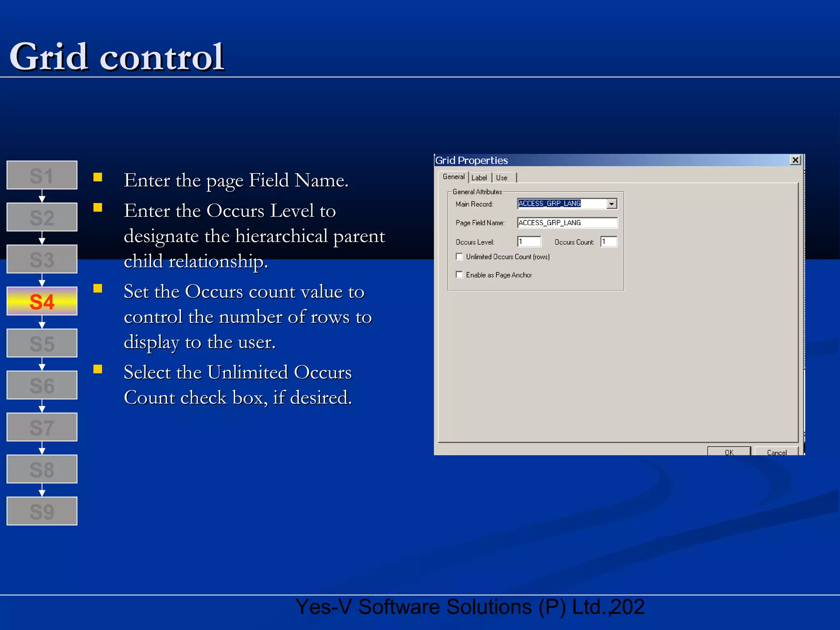Click 'Enter the Occurs Level to' bullet text
The width and height of the screenshot is (840, 630).
[x=230, y=211]
